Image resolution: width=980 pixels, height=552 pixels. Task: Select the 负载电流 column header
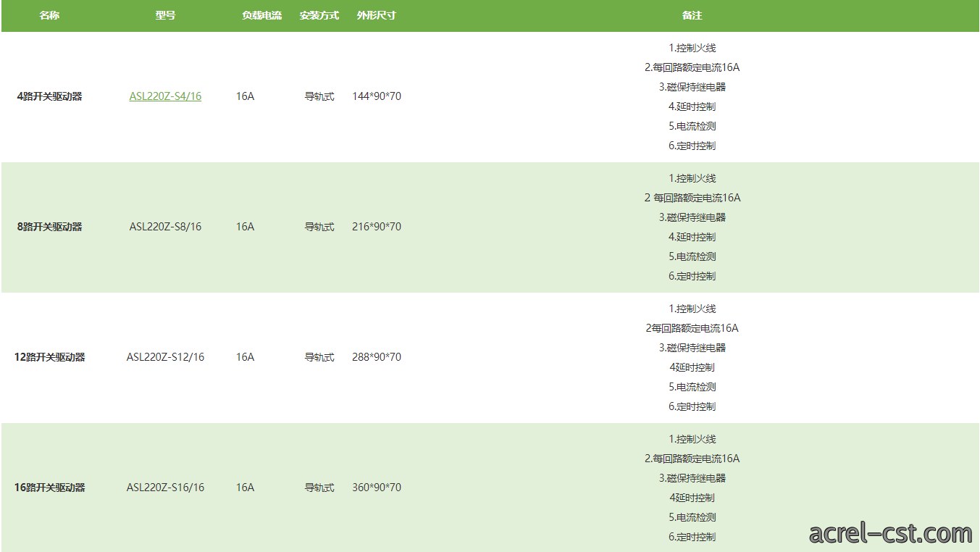tap(261, 15)
